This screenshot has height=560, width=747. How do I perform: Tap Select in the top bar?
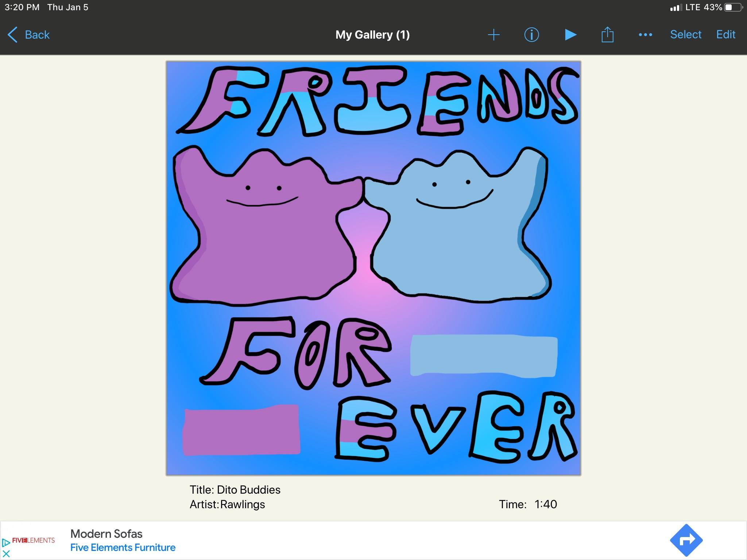click(686, 35)
